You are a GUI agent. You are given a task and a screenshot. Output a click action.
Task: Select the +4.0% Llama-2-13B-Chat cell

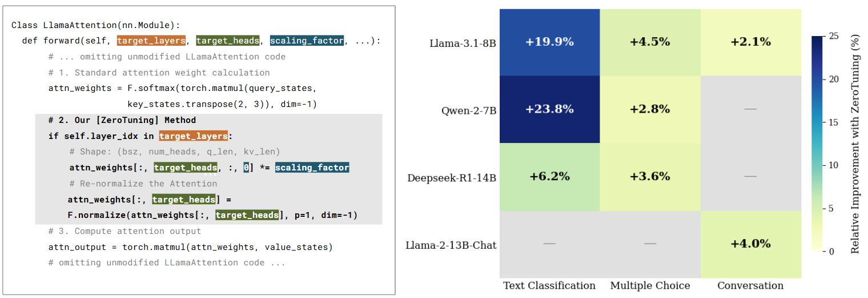750,244
